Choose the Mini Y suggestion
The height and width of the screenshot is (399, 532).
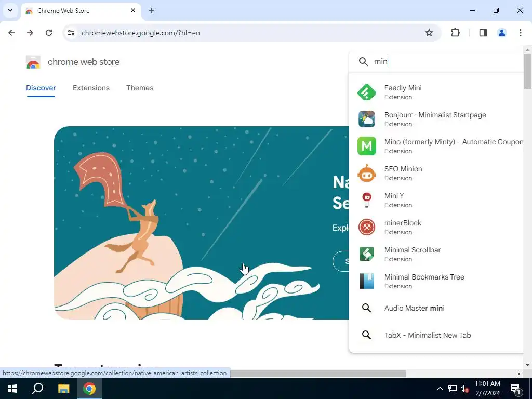(x=436, y=200)
